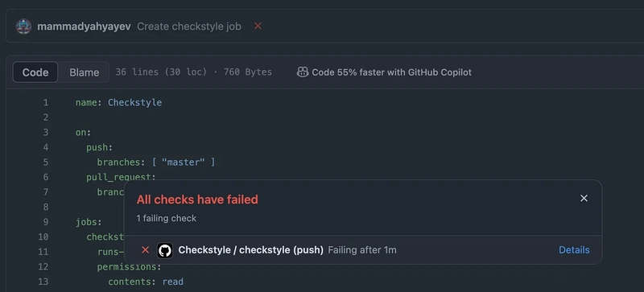Click the red failed status X beside commit message
Screen dimensions: 644x292
pos(258,26)
